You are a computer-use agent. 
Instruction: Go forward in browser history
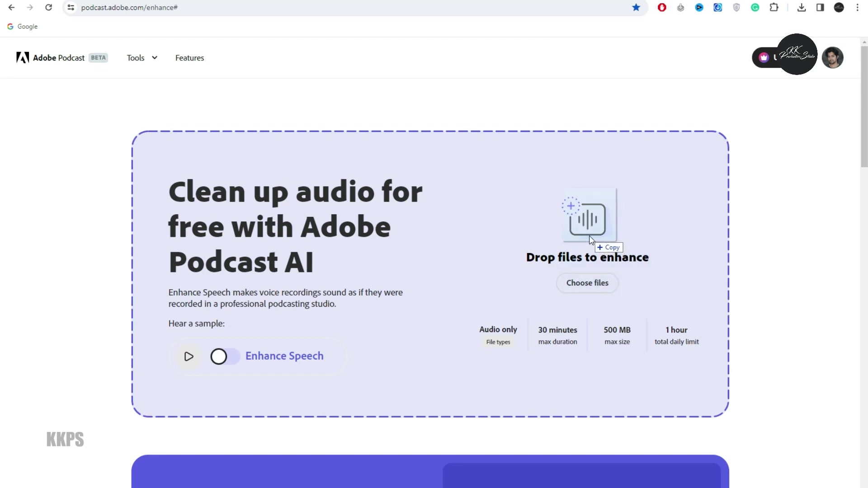(x=30, y=7)
